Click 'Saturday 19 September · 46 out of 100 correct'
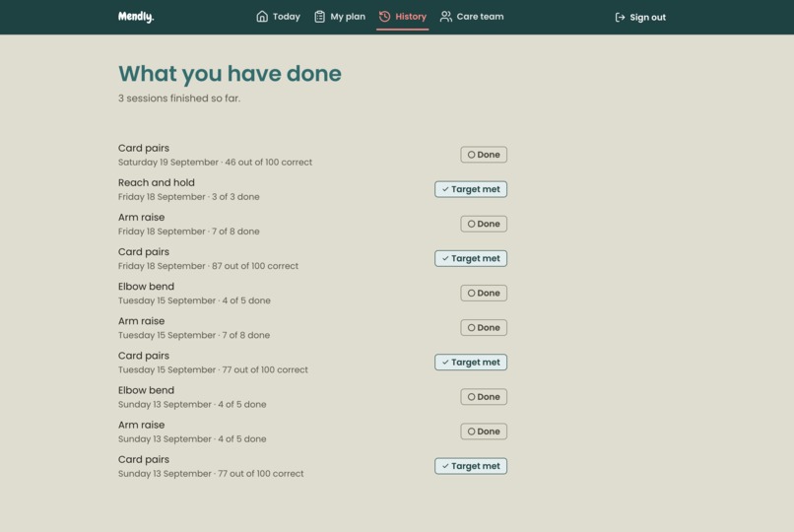This screenshot has width=794, height=532. (x=215, y=163)
